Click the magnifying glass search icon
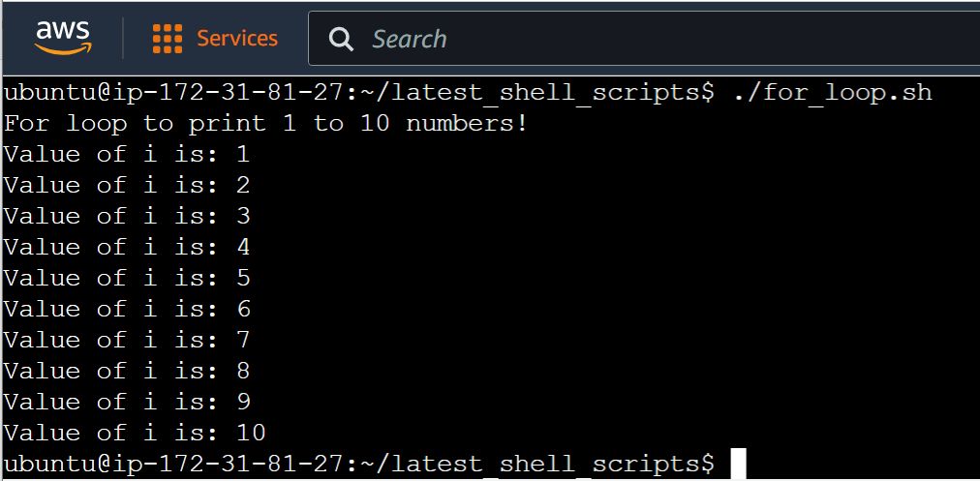The height and width of the screenshot is (481, 980). coord(341,40)
